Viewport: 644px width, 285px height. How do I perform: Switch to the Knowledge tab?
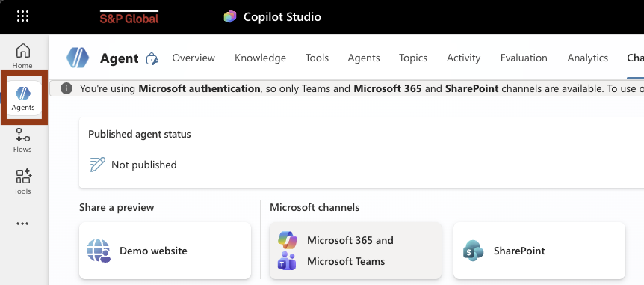[261, 58]
